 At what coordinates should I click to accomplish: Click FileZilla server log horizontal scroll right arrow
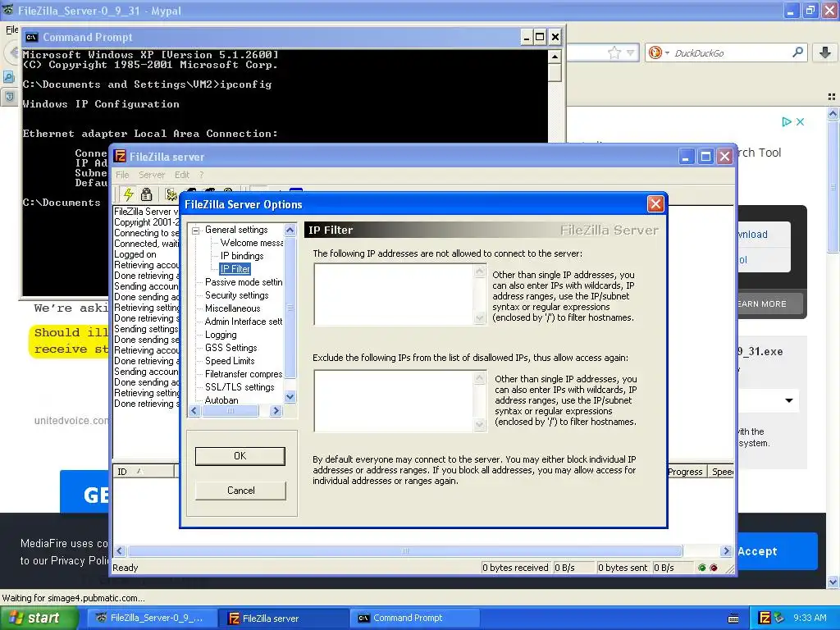727,550
